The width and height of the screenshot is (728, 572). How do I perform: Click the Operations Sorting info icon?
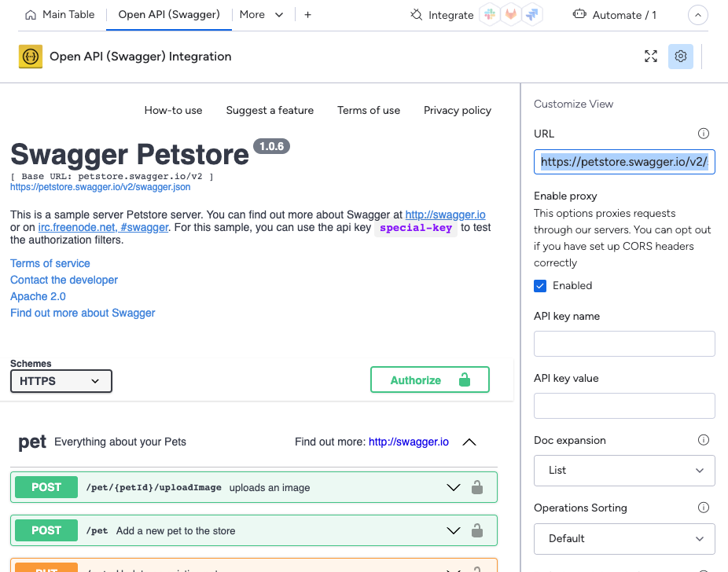[704, 508]
